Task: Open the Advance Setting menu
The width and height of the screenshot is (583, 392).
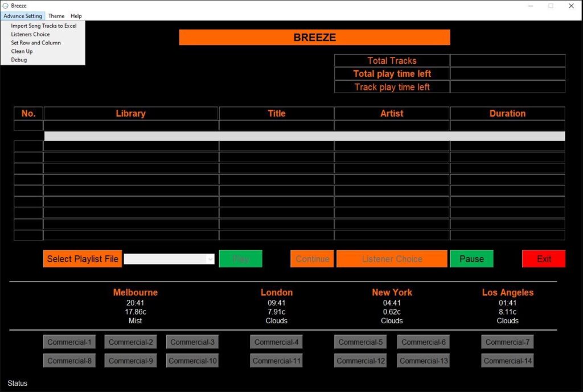Action: tap(23, 16)
